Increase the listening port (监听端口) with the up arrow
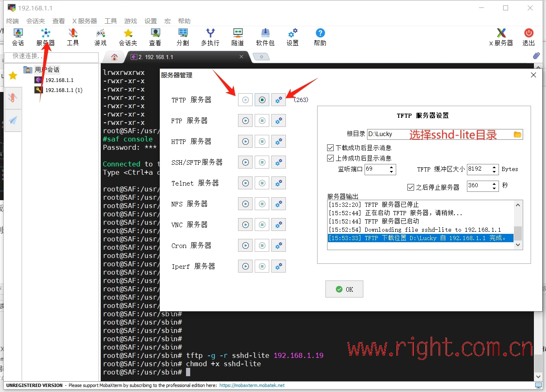Screen dimensions: 546x392 coord(391,167)
